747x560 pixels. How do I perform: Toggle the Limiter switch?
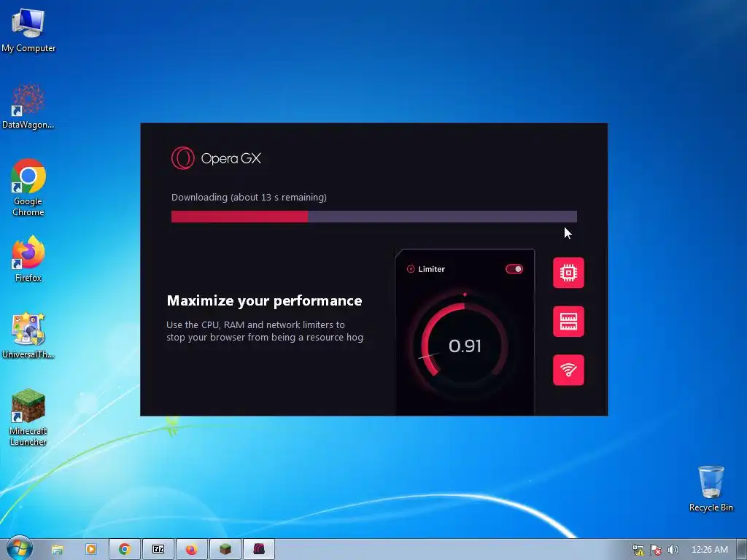[514, 269]
